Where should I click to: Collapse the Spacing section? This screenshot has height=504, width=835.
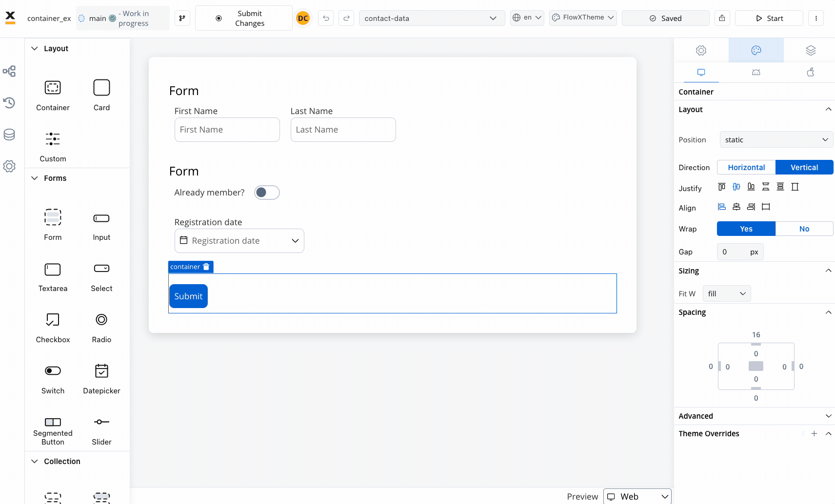tap(828, 312)
